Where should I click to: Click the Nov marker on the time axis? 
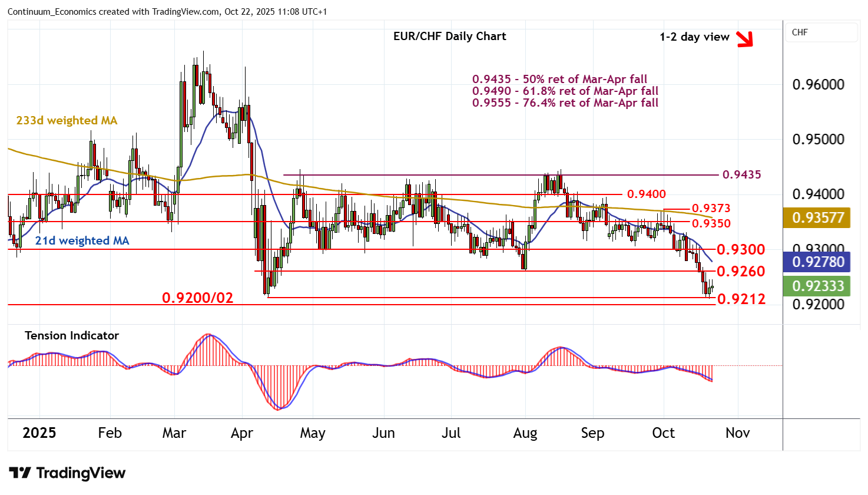coord(737,433)
